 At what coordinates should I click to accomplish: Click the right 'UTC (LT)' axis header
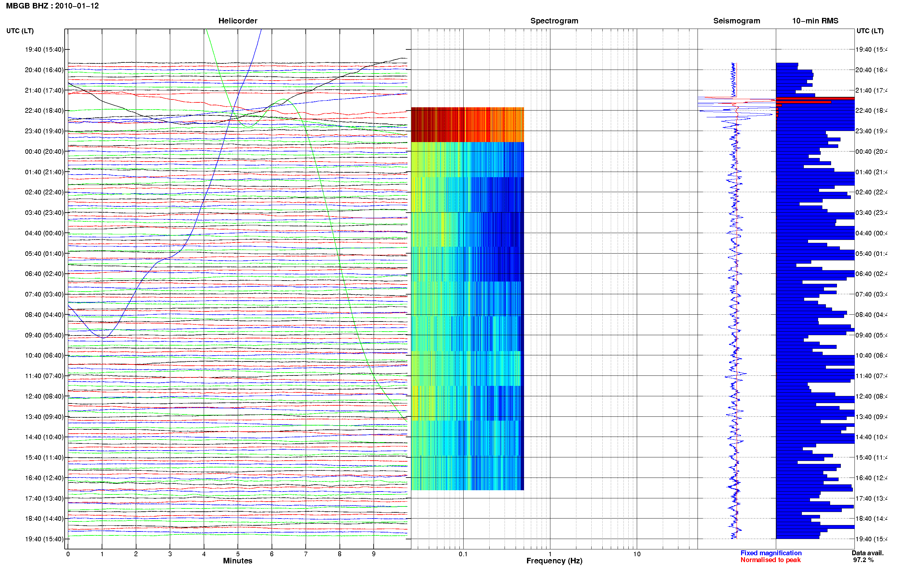tap(870, 31)
